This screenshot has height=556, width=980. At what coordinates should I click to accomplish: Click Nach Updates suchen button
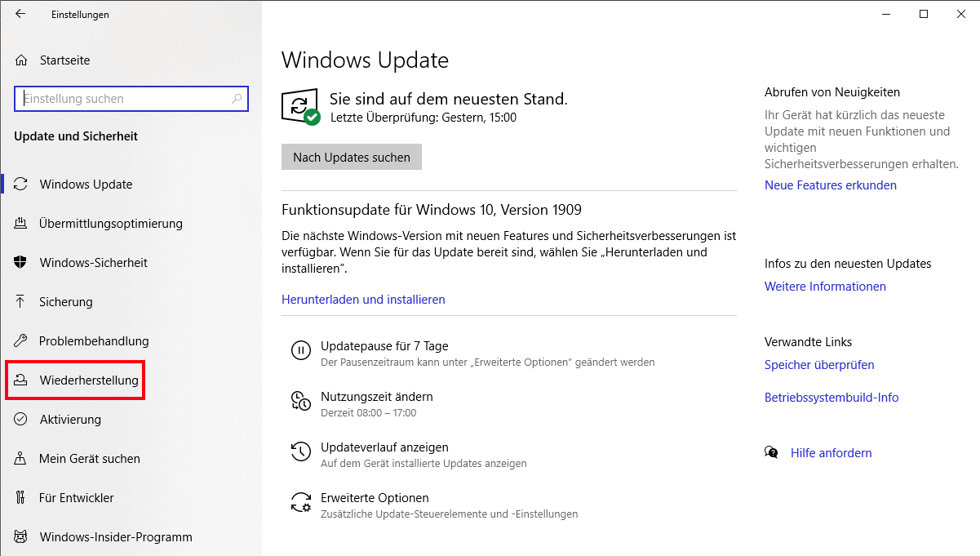(x=352, y=157)
